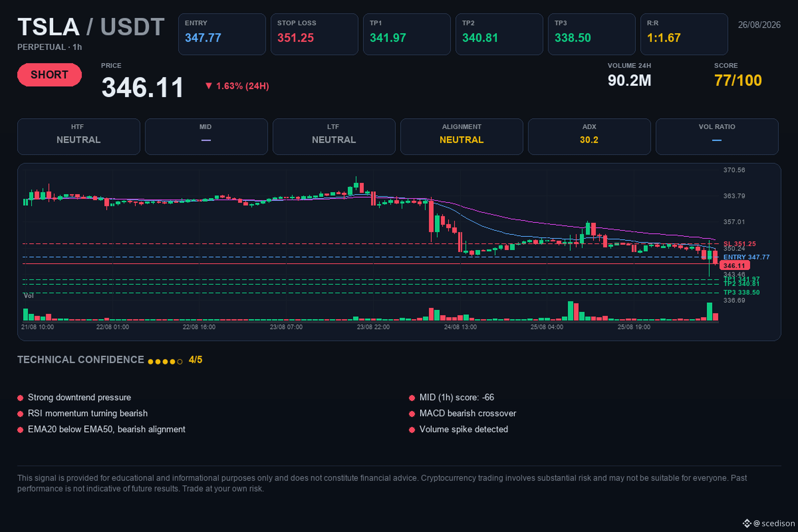Select "MACD bearish crossover"
The image size is (798, 532).
pos(467,413)
